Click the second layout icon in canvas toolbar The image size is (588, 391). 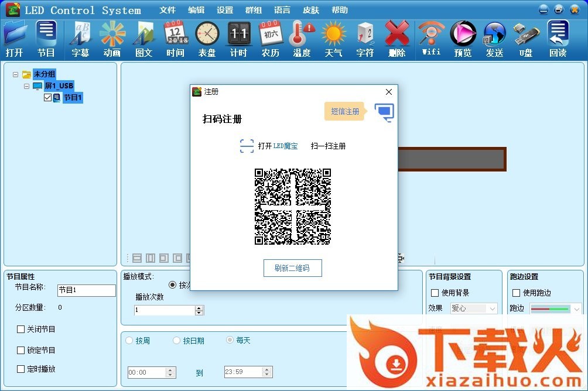click(x=151, y=258)
